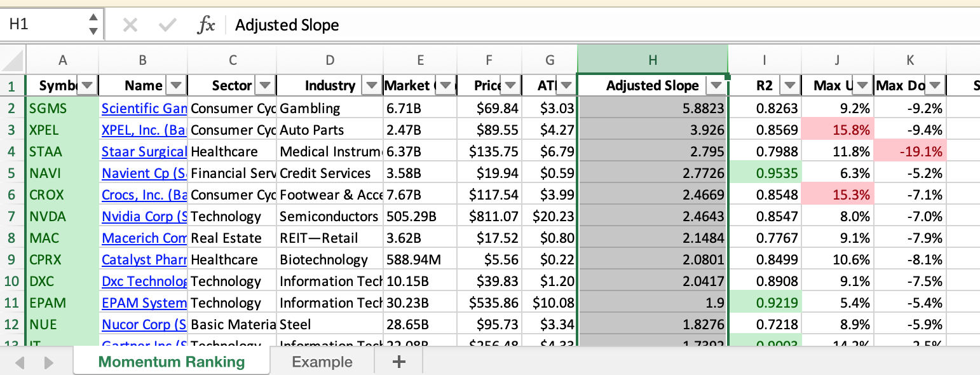Open the Symbol column filter dropdown

point(88,86)
